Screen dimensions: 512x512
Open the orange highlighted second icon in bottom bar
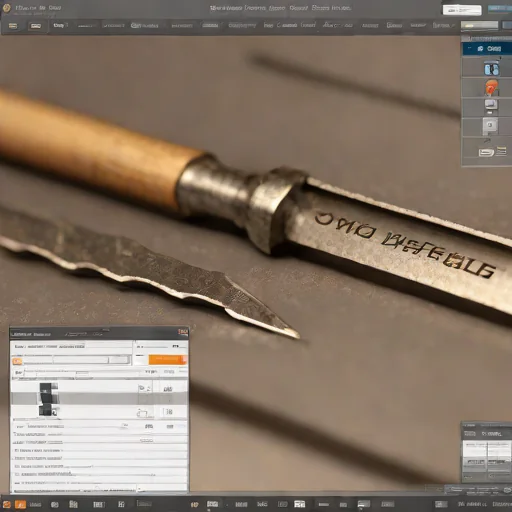(20, 504)
